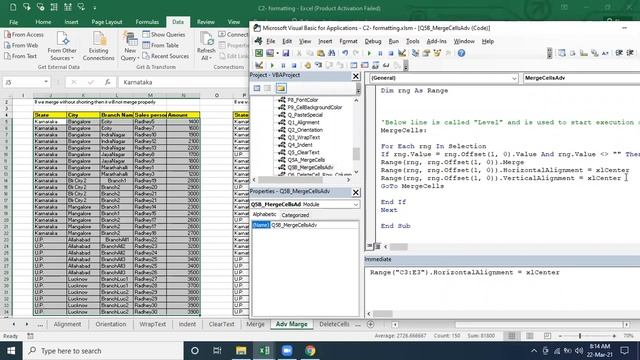This screenshot has height=360, width=640.
Task: Click View Code icon in Project panel
Action: pos(257,88)
